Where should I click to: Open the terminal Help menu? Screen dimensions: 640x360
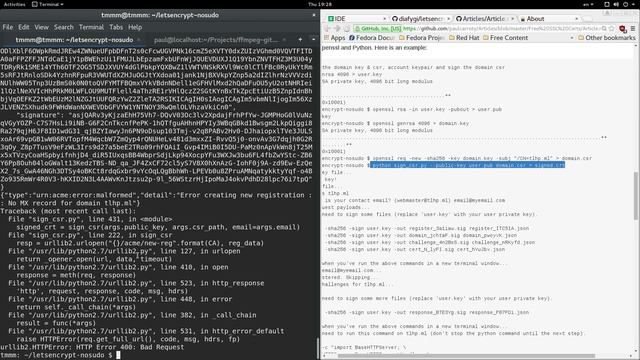135,27
